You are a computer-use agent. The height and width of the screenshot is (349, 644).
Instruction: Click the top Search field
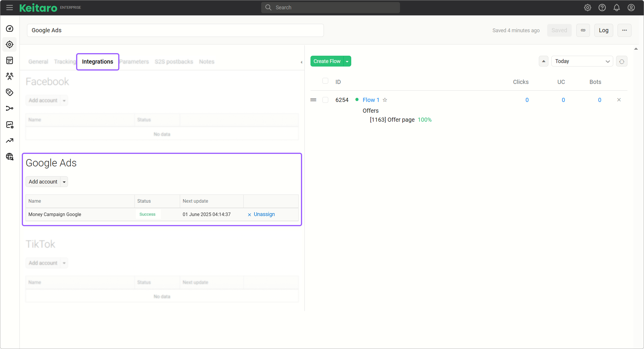(x=330, y=8)
